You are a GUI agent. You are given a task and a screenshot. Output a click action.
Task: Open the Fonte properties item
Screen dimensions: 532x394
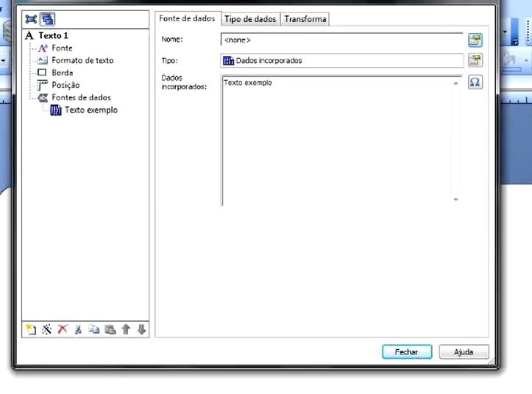(x=62, y=49)
